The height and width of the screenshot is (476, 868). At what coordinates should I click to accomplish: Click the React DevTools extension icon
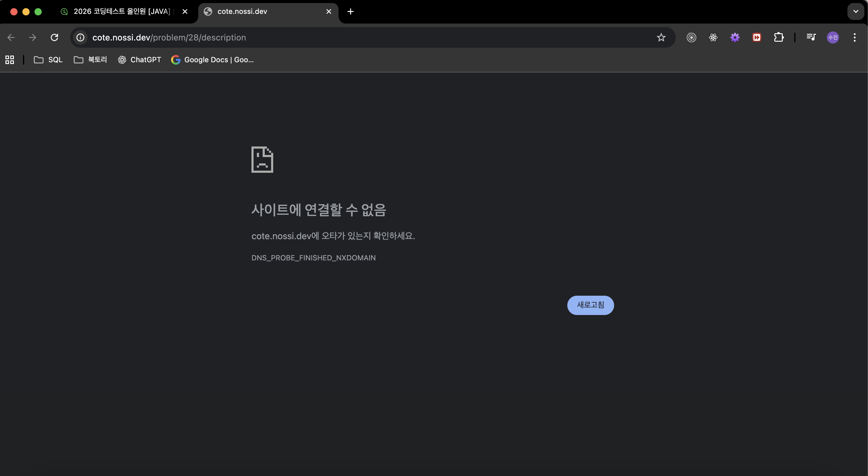point(713,37)
